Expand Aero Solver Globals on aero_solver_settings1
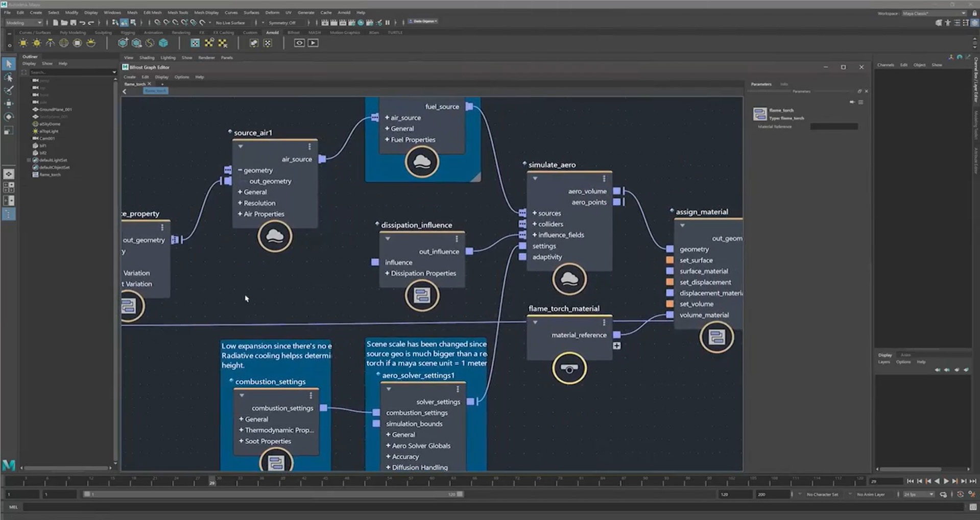This screenshot has height=520, width=980. point(388,446)
